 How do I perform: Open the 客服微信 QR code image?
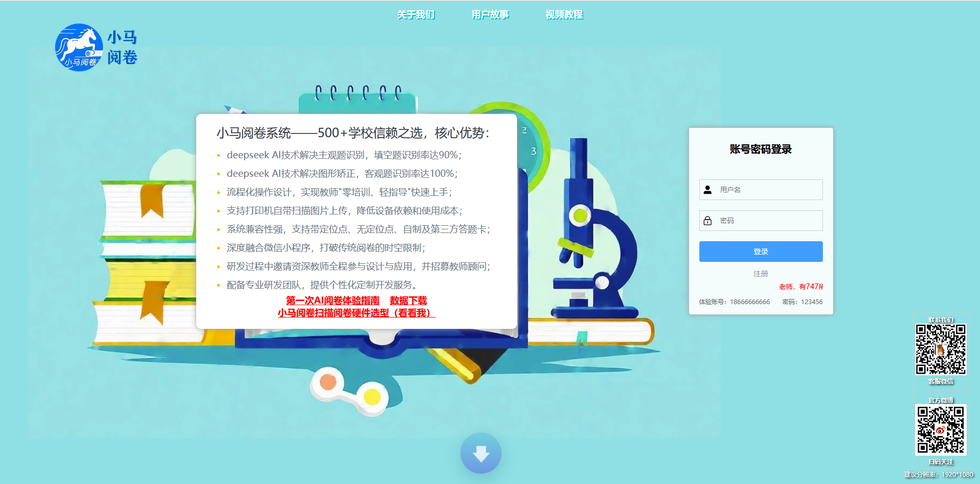tap(940, 349)
